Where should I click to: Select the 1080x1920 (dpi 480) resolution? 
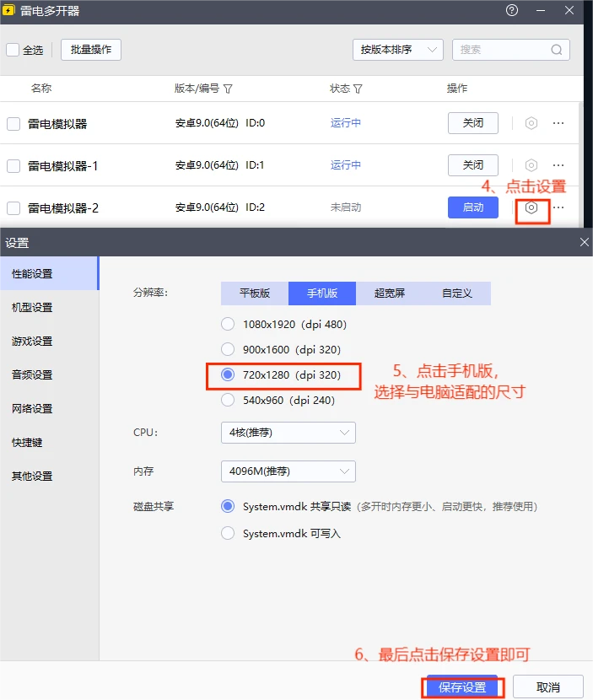click(x=228, y=324)
